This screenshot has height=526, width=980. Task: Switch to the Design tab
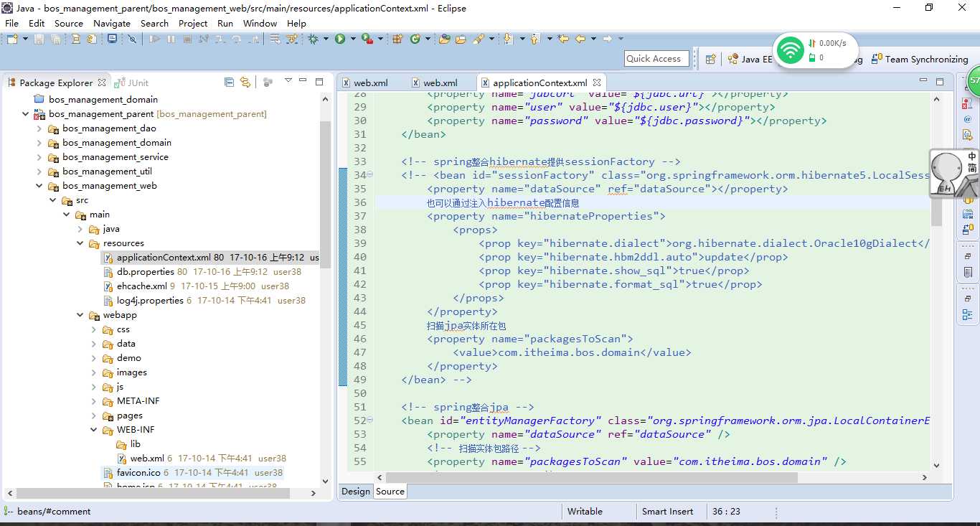[x=356, y=492]
